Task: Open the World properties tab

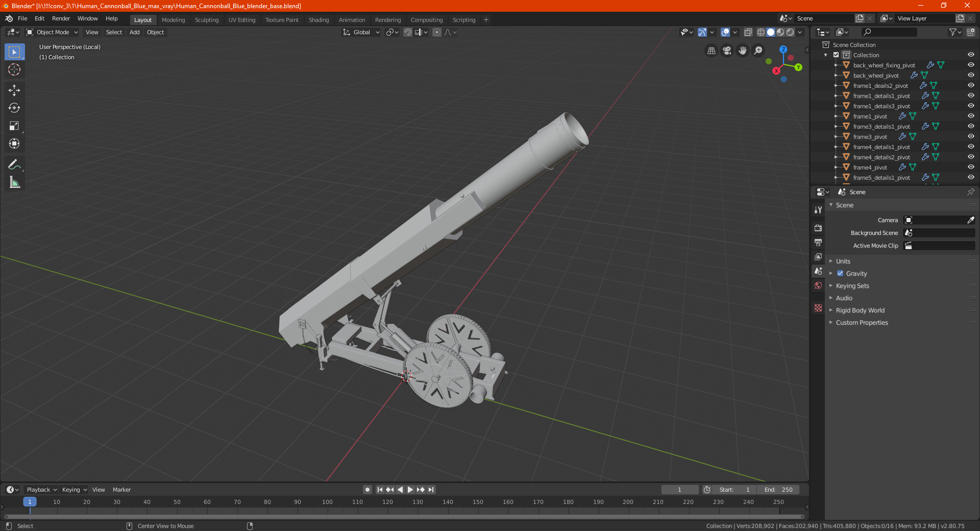Action: click(x=818, y=285)
